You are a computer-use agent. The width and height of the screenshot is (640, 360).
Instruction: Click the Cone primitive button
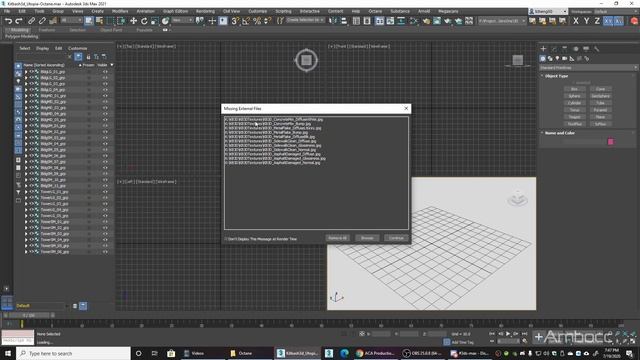(x=600, y=89)
